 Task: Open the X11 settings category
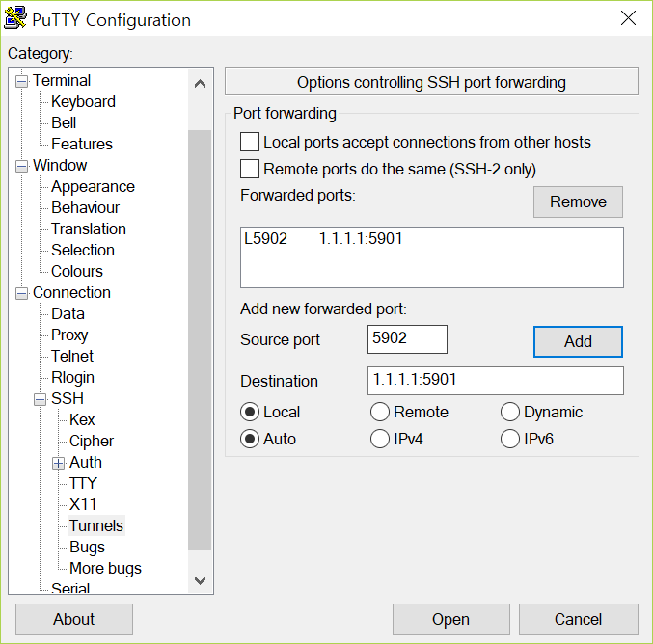pyautogui.click(x=83, y=505)
